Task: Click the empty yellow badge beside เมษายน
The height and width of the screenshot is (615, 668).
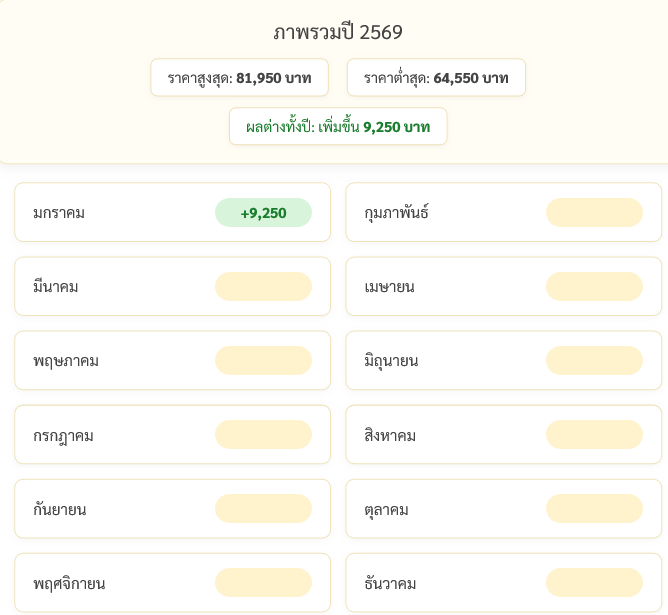Action: (x=594, y=287)
